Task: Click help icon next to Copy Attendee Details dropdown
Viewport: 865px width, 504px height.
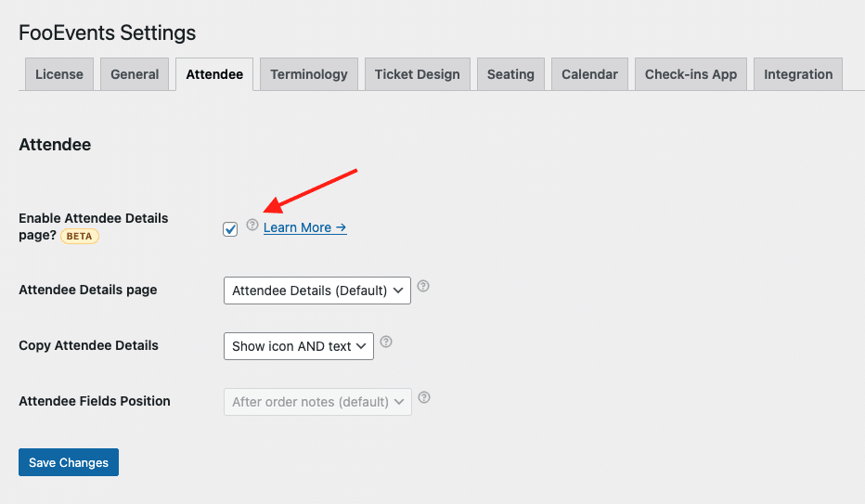Action: coord(386,342)
